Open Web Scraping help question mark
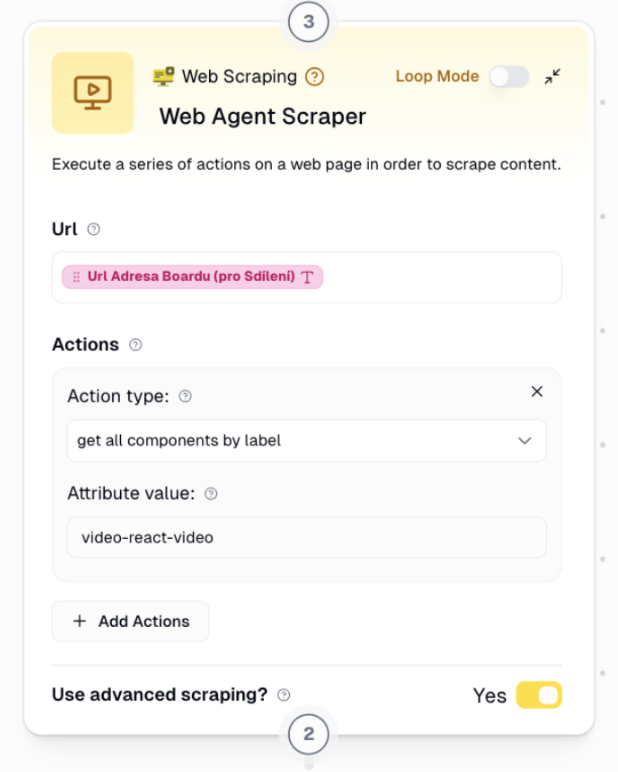Image resolution: width=618 pixels, height=772 pixels. (x=315, y=76)
